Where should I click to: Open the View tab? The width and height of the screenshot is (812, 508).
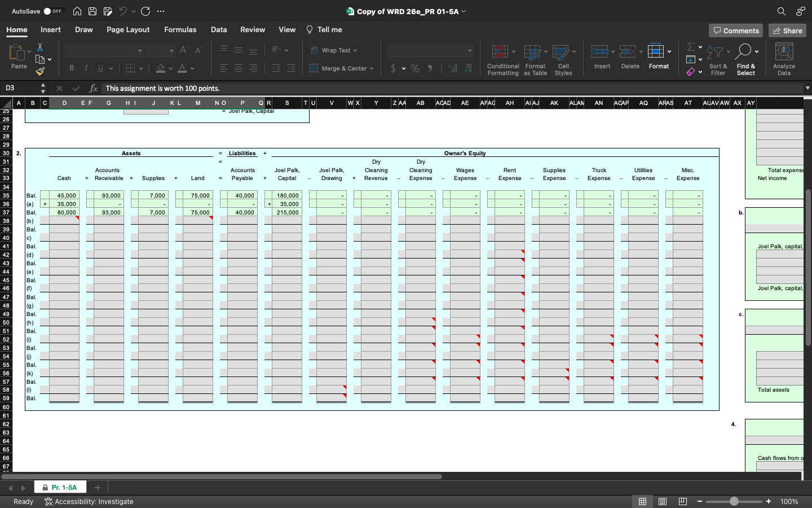(x=287, y=30)
